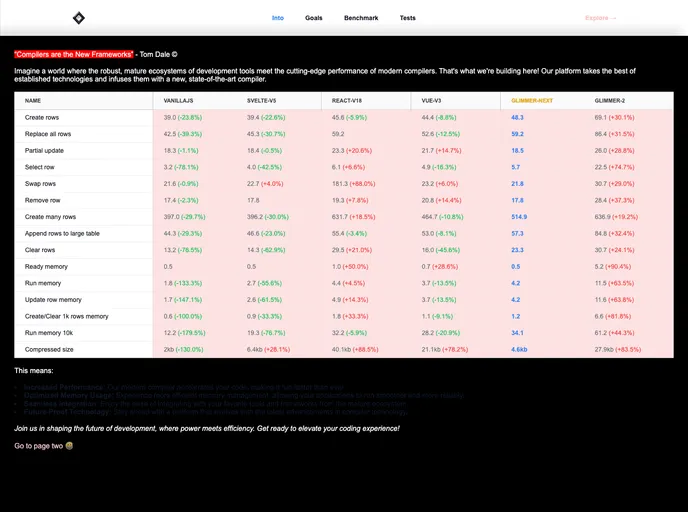Click the Ready memory label
The width and height of the screenshot is (688, 512).
point(46,267)
